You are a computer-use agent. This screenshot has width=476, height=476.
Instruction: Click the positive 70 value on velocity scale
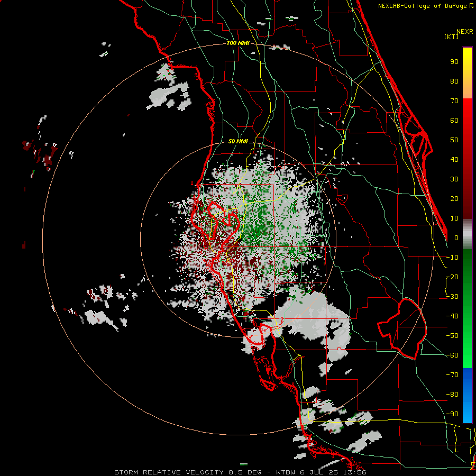point(454,101)
